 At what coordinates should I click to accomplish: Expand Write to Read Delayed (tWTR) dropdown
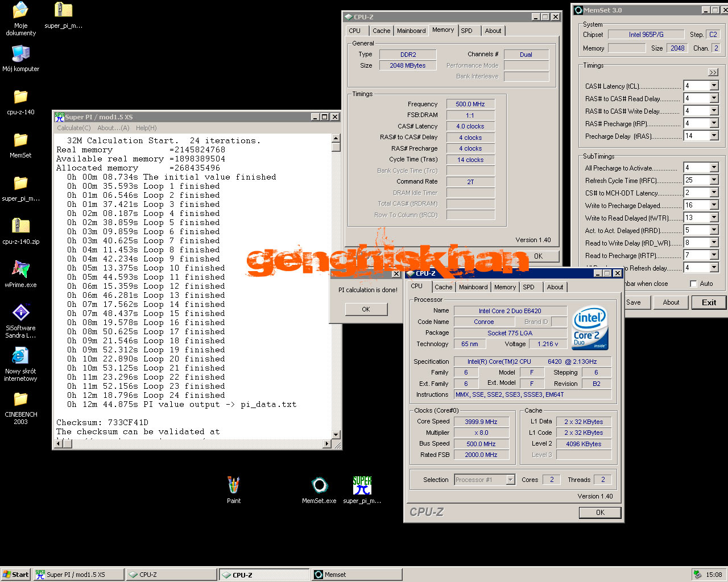[x=714, y=218]
